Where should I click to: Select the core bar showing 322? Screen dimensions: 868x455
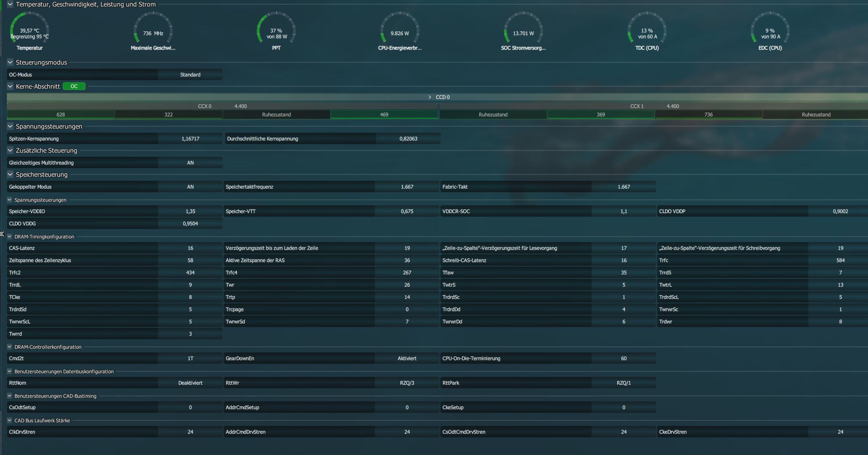point(168,114)
